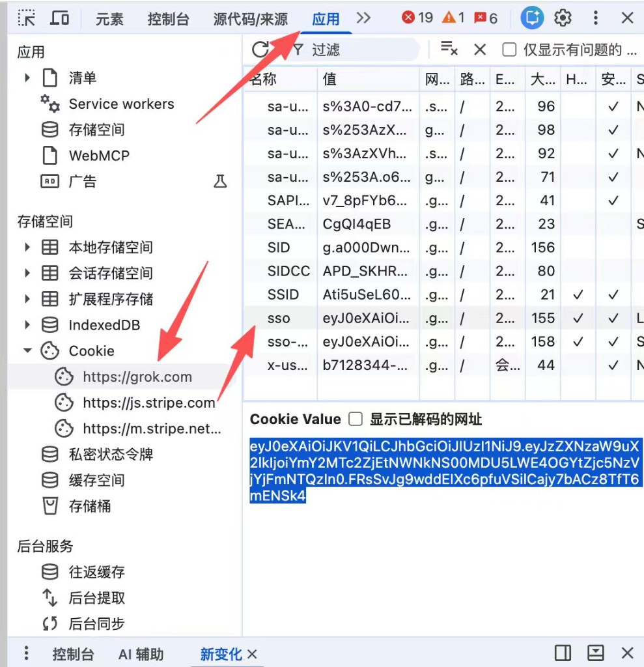Click the drawer dock-to-bottom icon
The height and width of the screenshot is (667, 644).
tap(596, 653)
